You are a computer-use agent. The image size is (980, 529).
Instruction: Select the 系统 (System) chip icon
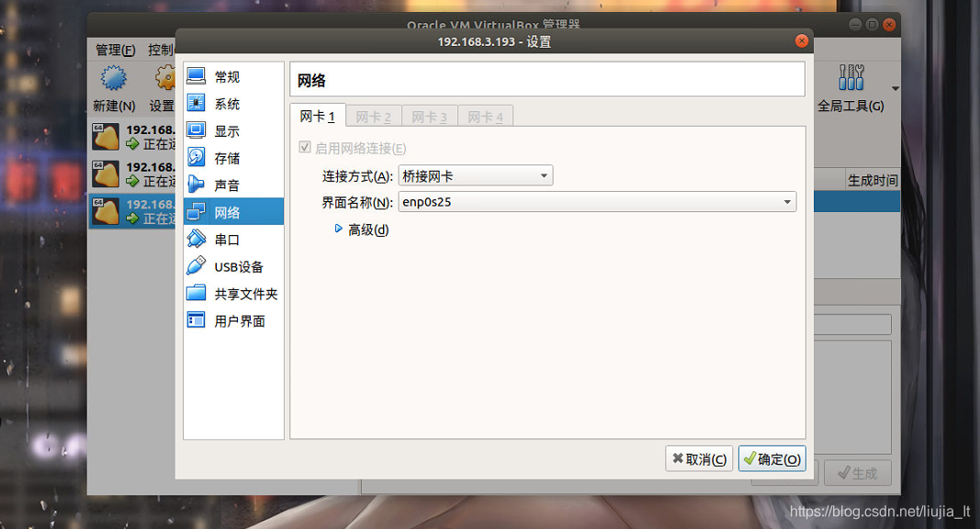click(197, 103)
